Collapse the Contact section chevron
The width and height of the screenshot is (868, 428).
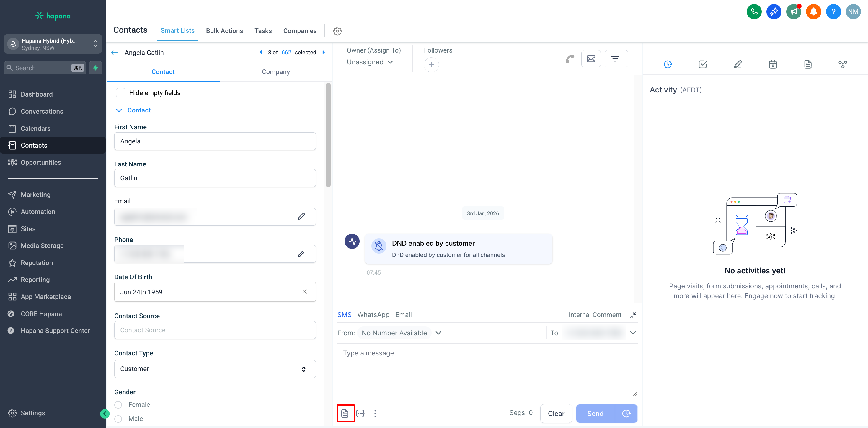pos(119,110)
